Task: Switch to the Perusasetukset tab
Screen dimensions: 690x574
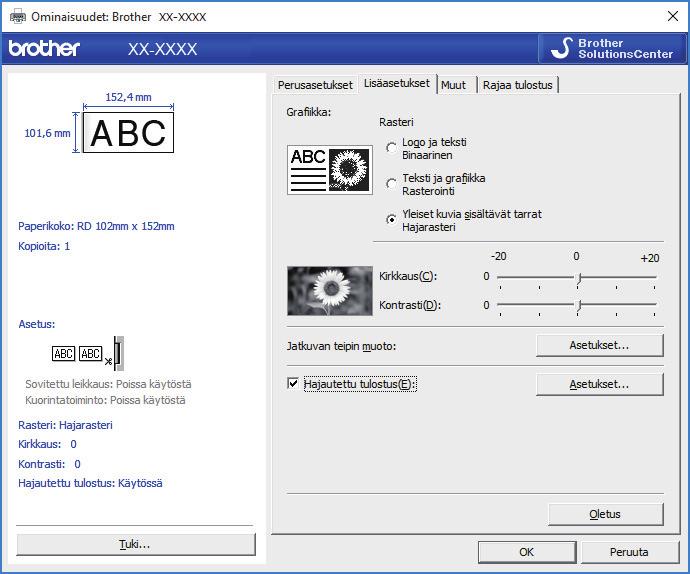Action: coord(315,85)
